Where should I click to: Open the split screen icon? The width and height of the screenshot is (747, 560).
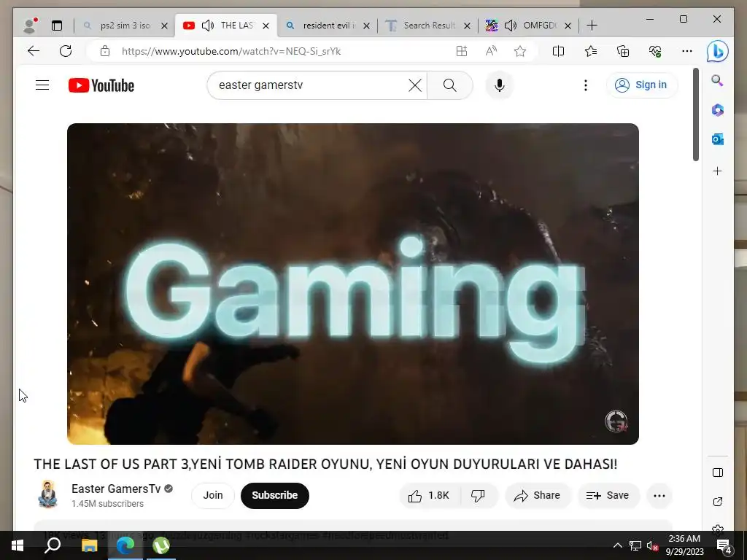pos(558,51)
